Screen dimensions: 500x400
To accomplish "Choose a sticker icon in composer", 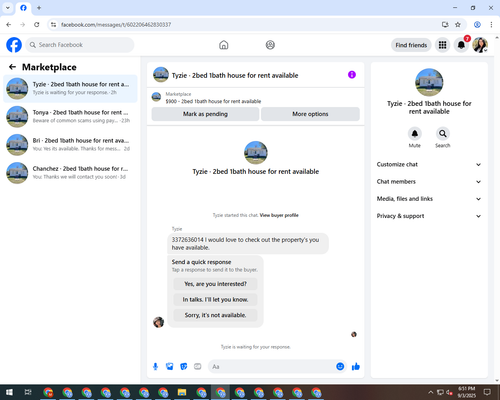I will [184, 367].
